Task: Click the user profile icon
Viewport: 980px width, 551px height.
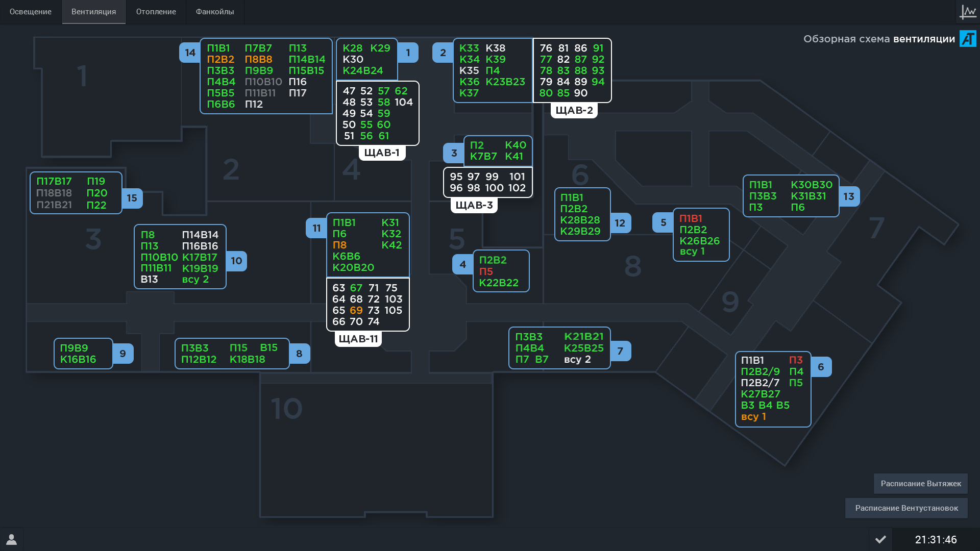Action: click(11, 539)
